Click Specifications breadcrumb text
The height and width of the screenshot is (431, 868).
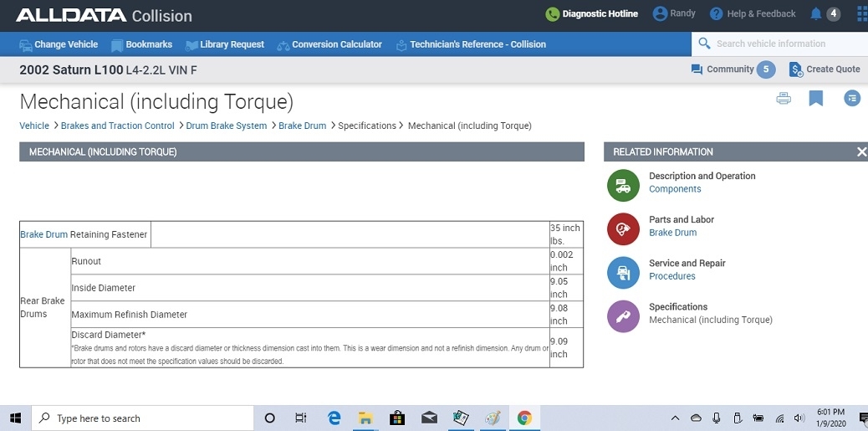[x=367, y=126]
